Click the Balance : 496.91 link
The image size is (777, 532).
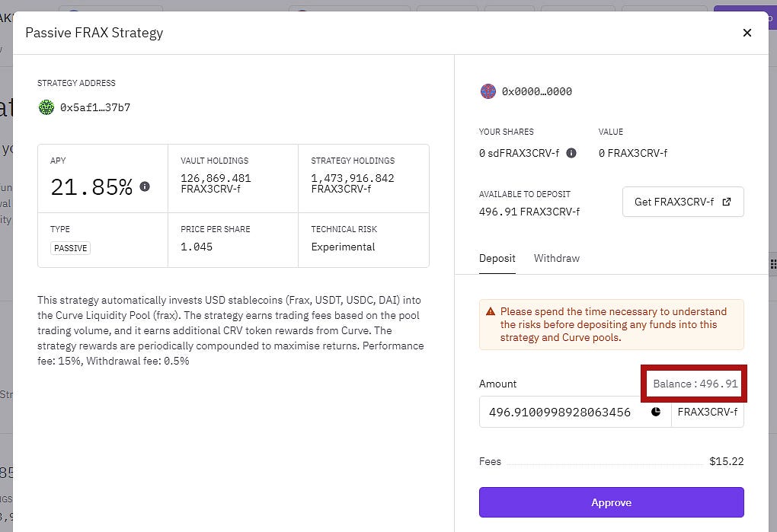(695, 384)
